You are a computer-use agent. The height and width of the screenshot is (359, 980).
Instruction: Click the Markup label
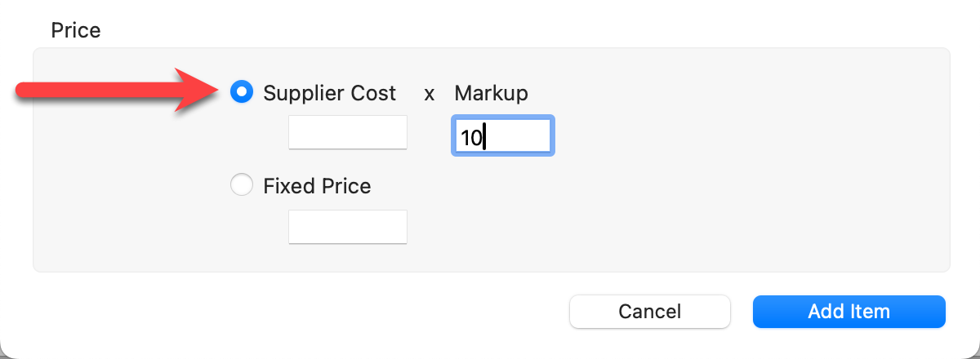coord(491,93)
